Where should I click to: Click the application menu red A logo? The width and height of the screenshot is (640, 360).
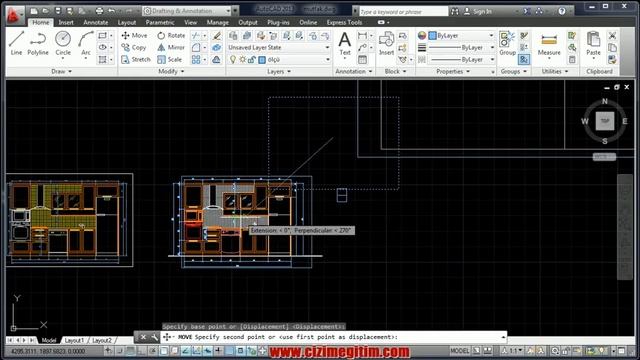(x=14, y=15)
